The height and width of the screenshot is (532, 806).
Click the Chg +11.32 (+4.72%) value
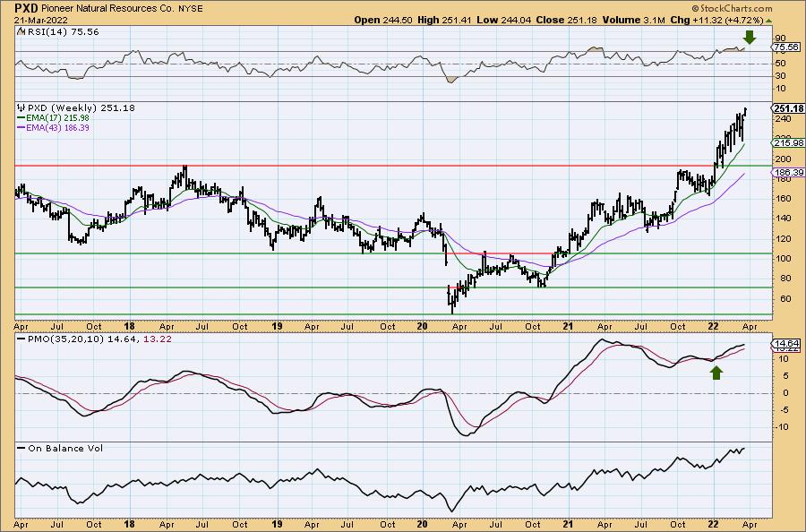click(x=716, y=20)
